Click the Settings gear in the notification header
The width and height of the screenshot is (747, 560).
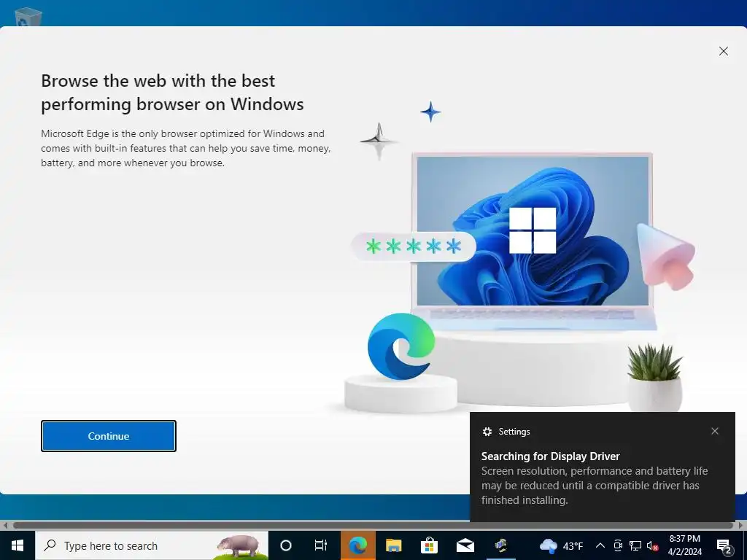(x=487, y=432)
